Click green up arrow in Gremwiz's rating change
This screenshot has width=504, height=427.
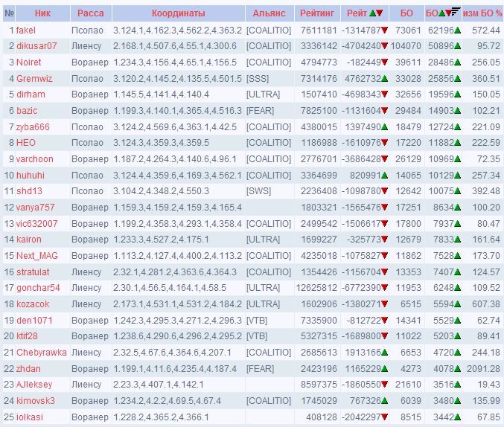coord(384,79)
